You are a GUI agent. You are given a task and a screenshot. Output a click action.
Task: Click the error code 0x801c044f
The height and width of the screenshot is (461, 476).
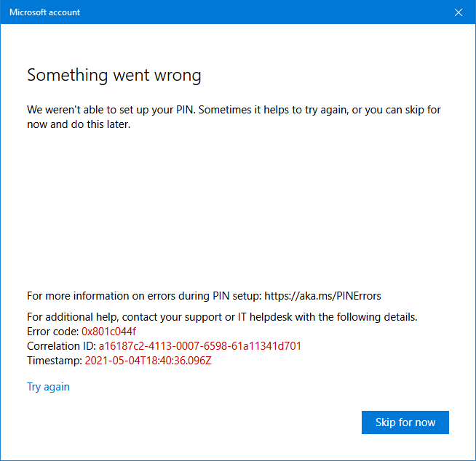108,331
